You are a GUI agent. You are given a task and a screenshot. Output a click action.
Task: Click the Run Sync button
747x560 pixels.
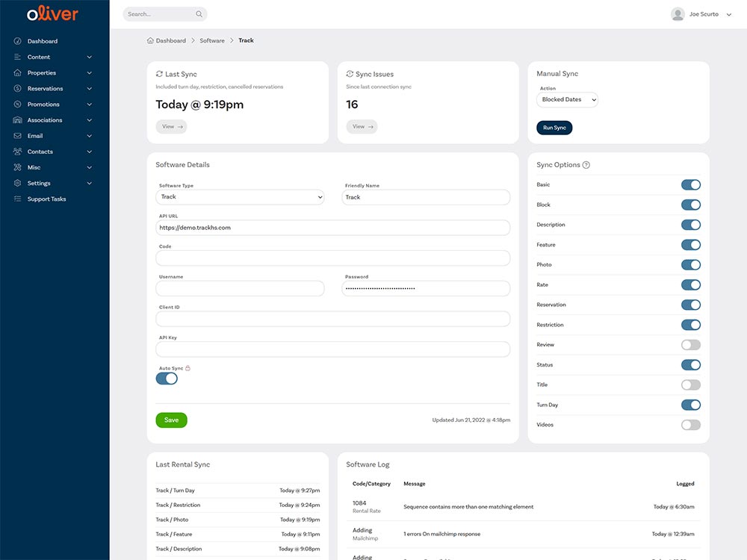click(x=554, y=128)
